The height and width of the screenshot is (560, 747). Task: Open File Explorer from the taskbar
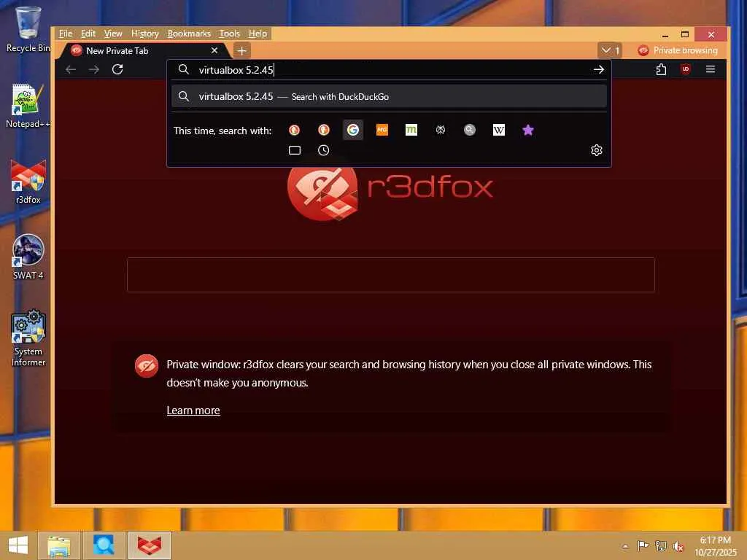click(59, 545)
